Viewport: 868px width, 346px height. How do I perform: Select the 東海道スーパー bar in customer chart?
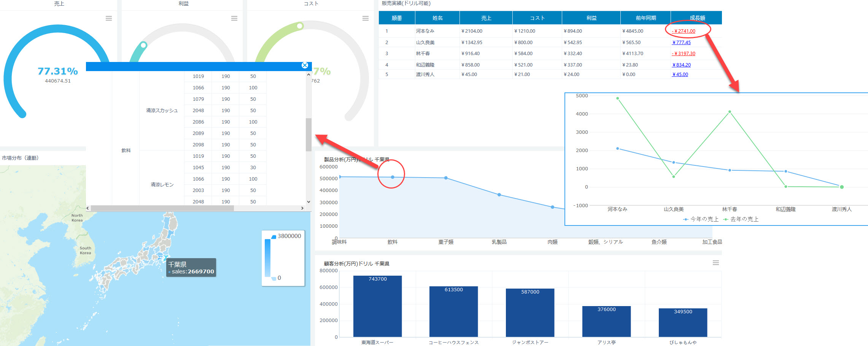tap(377, 306)
